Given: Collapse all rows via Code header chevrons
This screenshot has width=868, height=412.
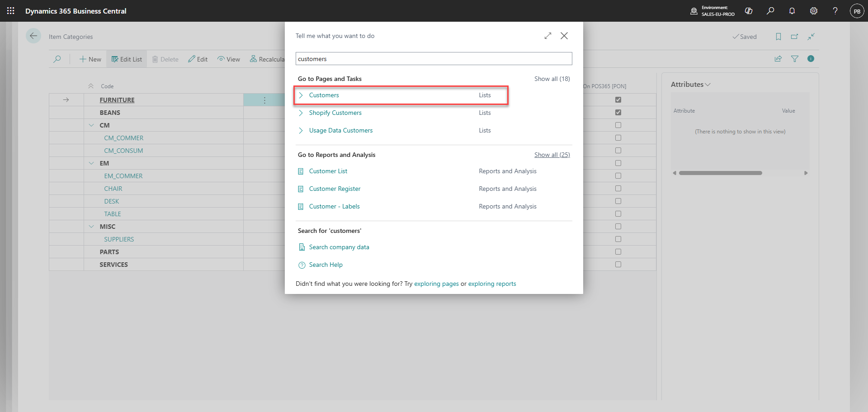Looking at the screenshot, I should click(91, 86).
